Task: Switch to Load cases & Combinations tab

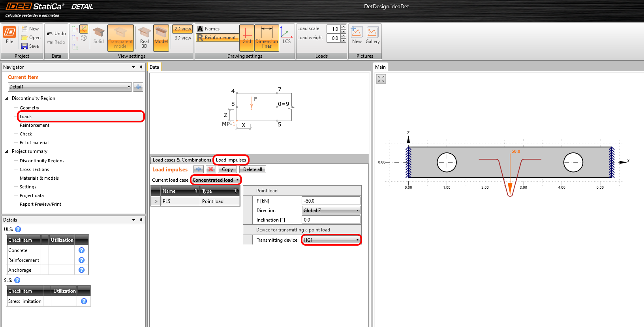Action: click(x=182, y=160)
